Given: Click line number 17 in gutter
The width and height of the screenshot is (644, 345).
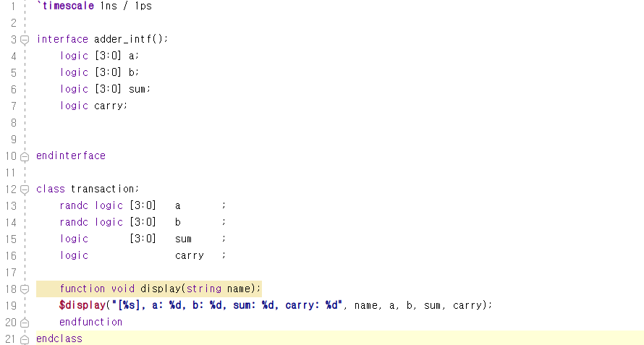Looking at the screenshot, I should [x=11, y=272].
